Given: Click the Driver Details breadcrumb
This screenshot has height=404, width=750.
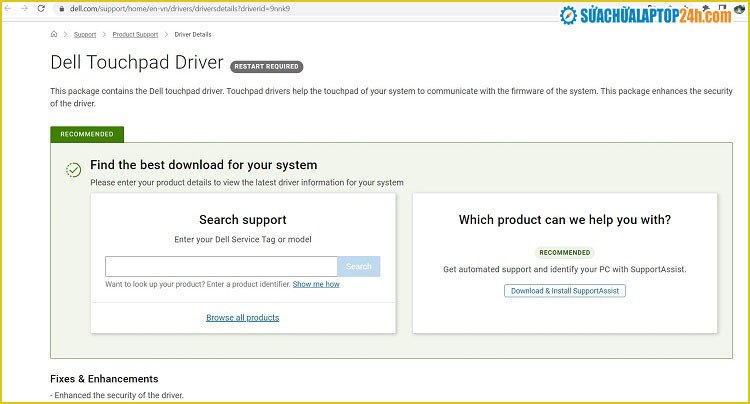Looking at the screenshot, I should [193, 34].
